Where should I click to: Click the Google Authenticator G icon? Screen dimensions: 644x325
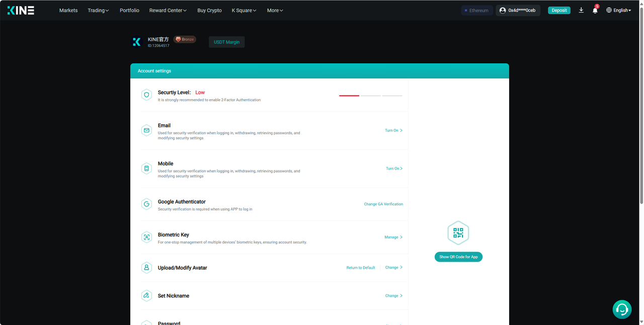(146, 204)
